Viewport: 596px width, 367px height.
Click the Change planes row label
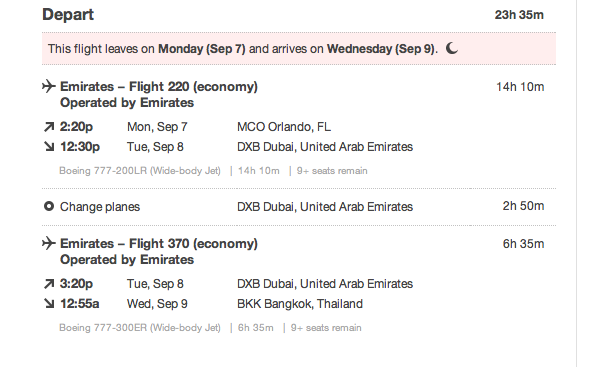(100, 207)
